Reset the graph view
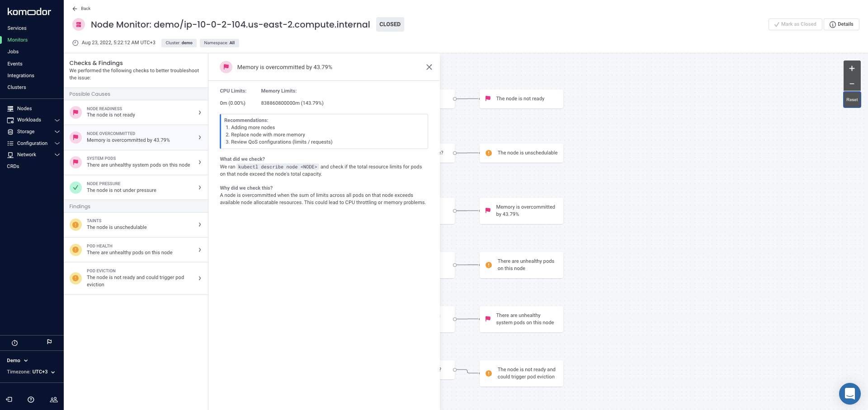Screen dimensions: 868x410 (x=852, y=100)
